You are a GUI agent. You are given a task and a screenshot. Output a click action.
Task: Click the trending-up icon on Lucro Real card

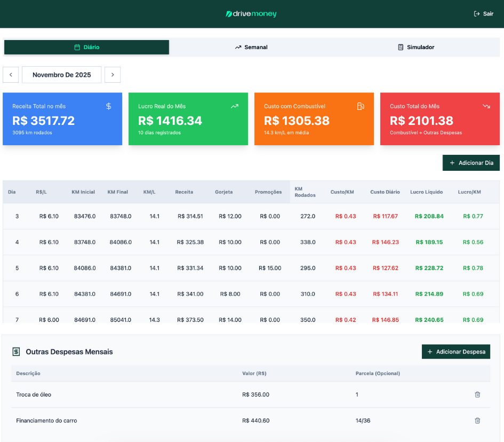coord(235,106)
